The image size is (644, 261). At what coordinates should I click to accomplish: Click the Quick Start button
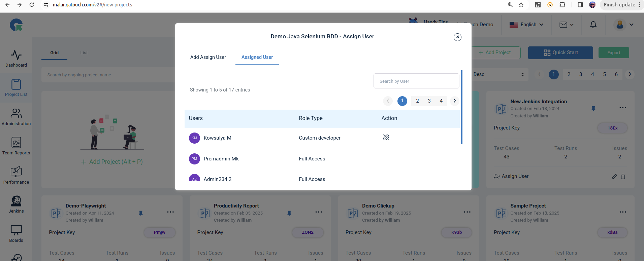(x=560, y=53)
